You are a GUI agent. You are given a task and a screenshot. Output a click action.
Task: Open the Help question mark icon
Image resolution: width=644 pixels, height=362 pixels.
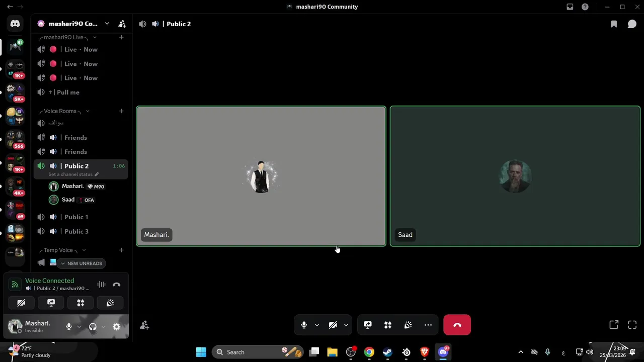[x=585, y=7]
